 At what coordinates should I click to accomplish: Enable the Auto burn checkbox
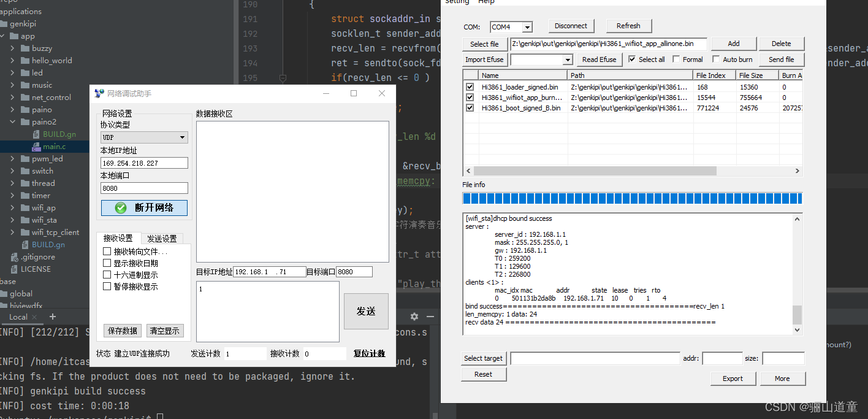tap(716, 60)
